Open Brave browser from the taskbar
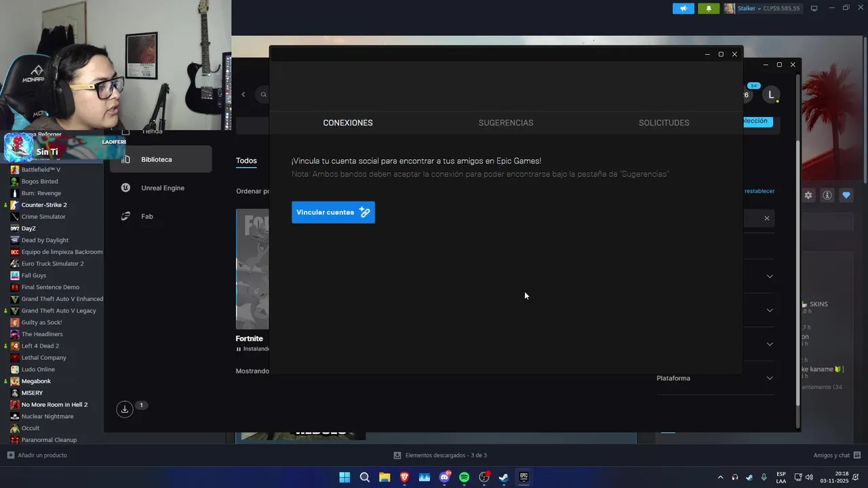868x488 pixels. pos(404,477)
